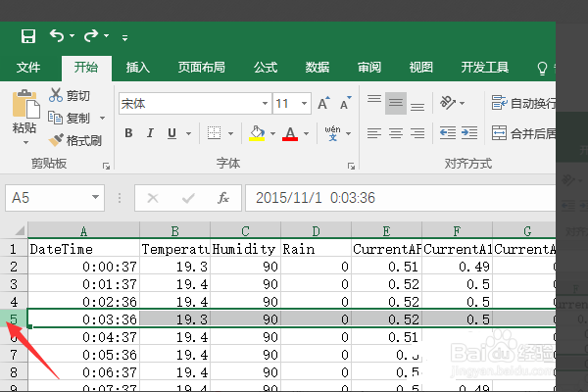Click the Increase Indent icon
This screenshot has height=392, width=588.
pyautogui.click(x=469, y=133)
